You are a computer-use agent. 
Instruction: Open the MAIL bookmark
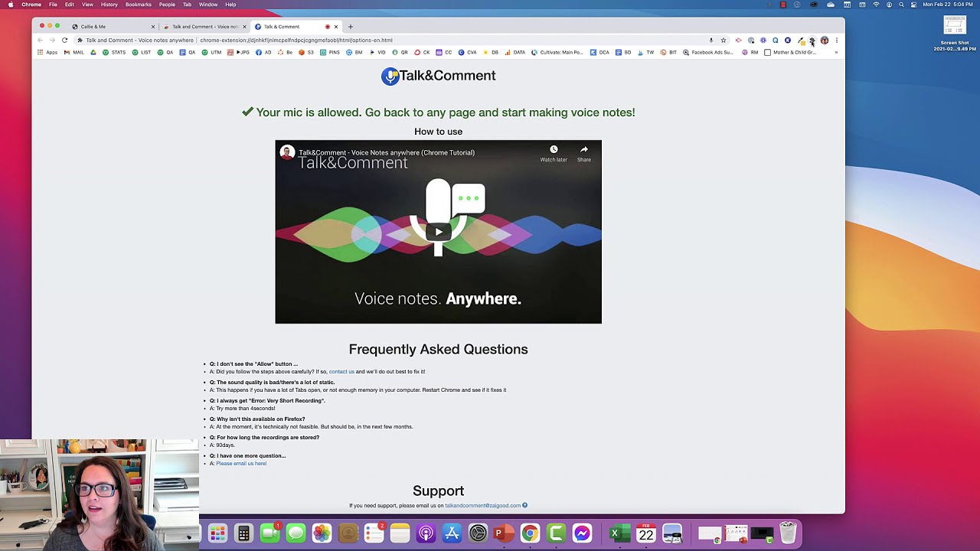[x=74, y=53]
